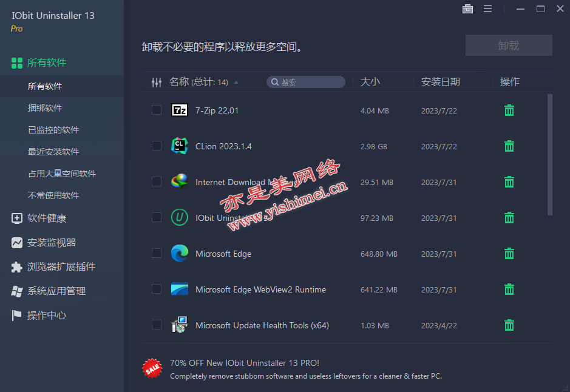The image size is (570, 392).
Task: Click trash icon in IObit Uninstaller row
Action: (509, 218)
